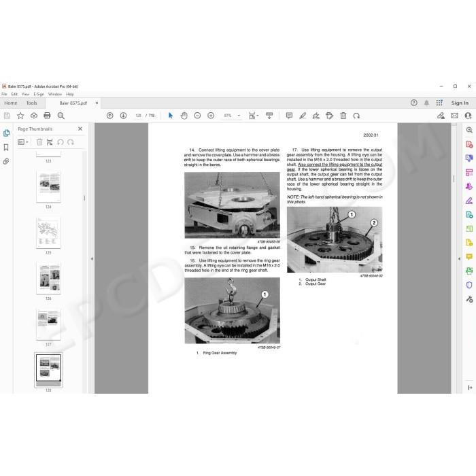Click the zoom in plus button
Image resolution: width=476 pixels, height=476 pixels.
tap(211, 116)
